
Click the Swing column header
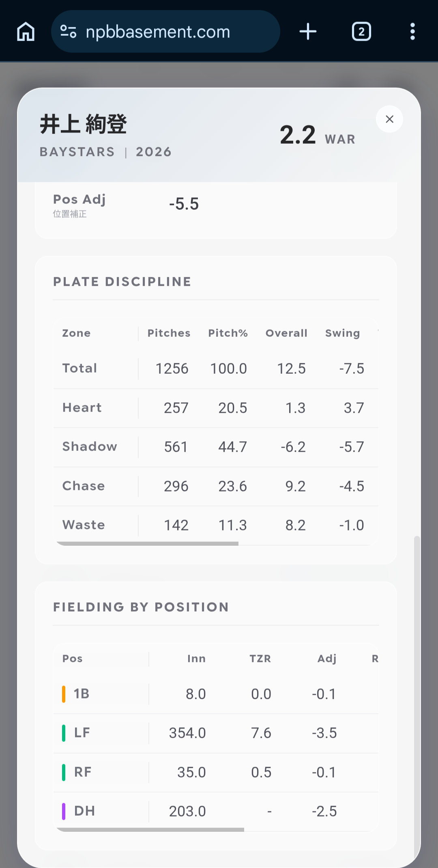pos(342,334)
